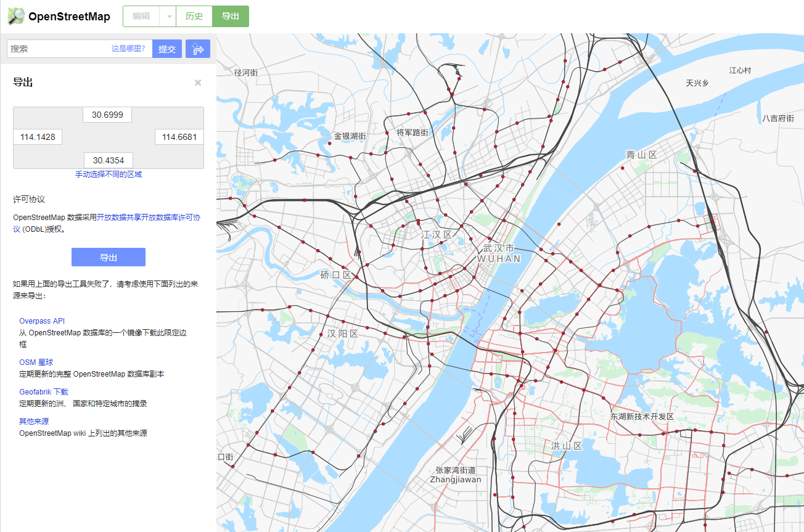Click the 手动选择不同的区域 link

click(x=109, y=174)
